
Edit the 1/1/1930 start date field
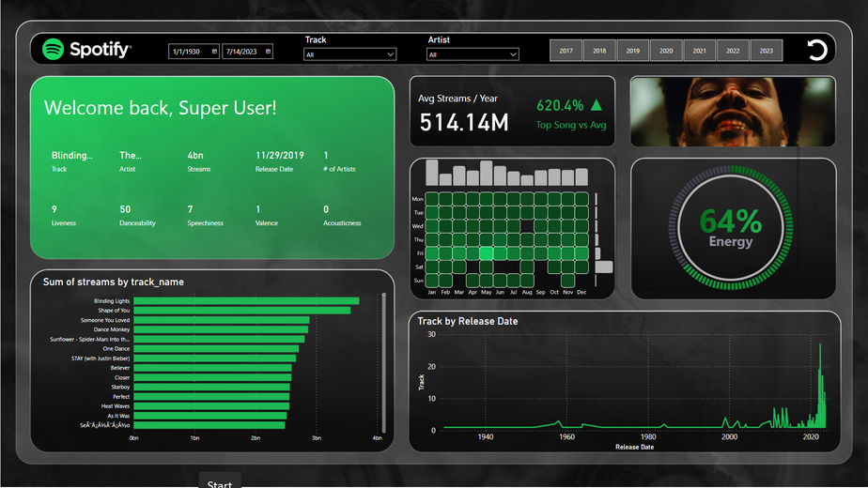194,52
